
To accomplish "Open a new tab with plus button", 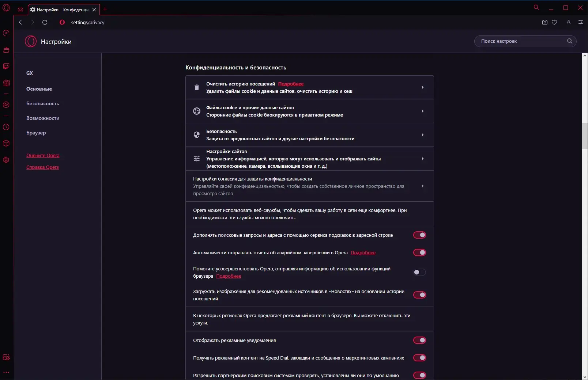I will coord(105,9).
